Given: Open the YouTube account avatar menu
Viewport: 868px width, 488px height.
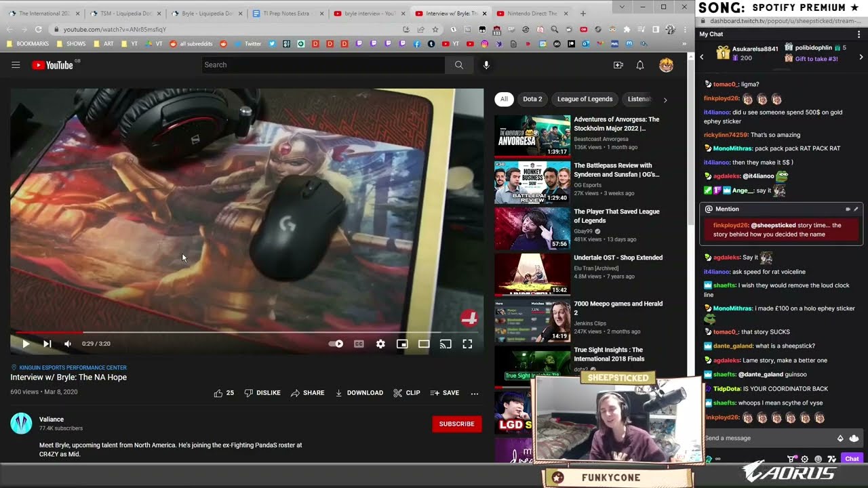Looking at the screenshot, I should pos(667,65).
